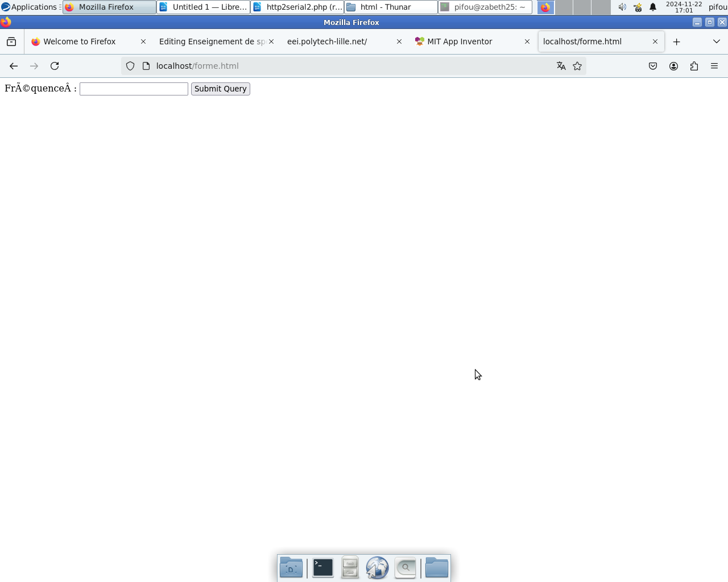Save to Pocket icon
Image resolution: width=728 pixels, height=582 pixels.
pos(653,66)
